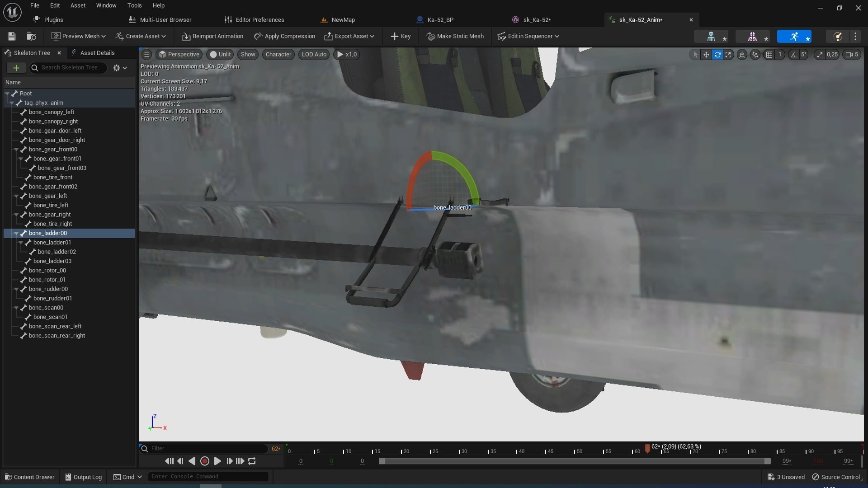Open grid snap size value menu
Screen dimensions: 868x488
coord(779,54)
